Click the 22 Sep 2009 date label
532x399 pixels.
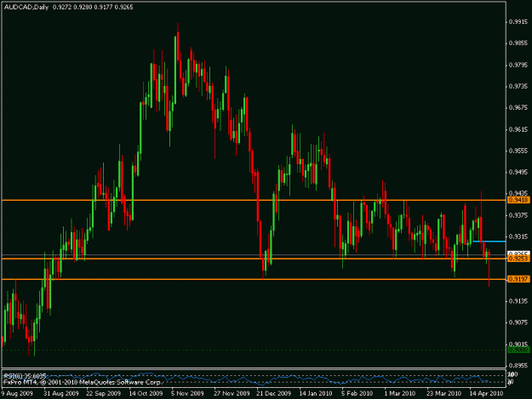click(x=104, y=393)
